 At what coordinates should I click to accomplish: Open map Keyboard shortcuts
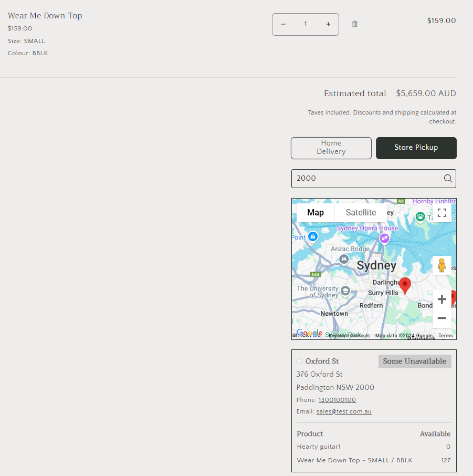click(349, 335)
